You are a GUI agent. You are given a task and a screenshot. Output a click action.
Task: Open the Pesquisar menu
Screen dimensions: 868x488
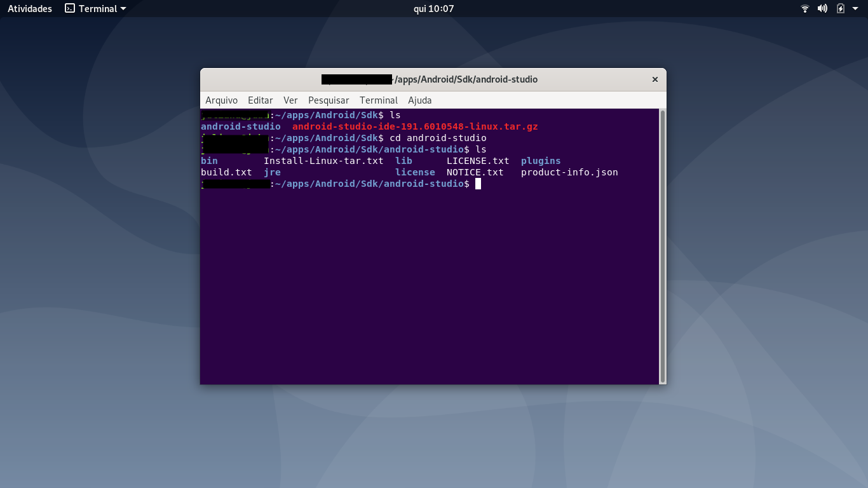coord(329,100)
